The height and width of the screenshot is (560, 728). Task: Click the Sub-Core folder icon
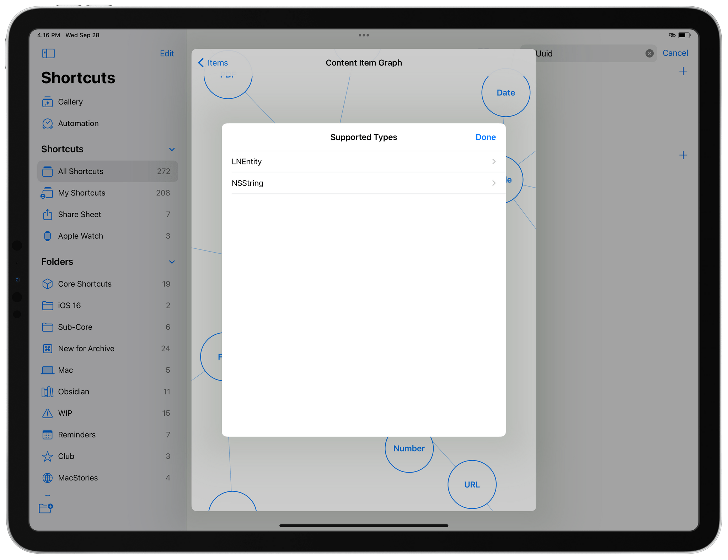point(47,327)
